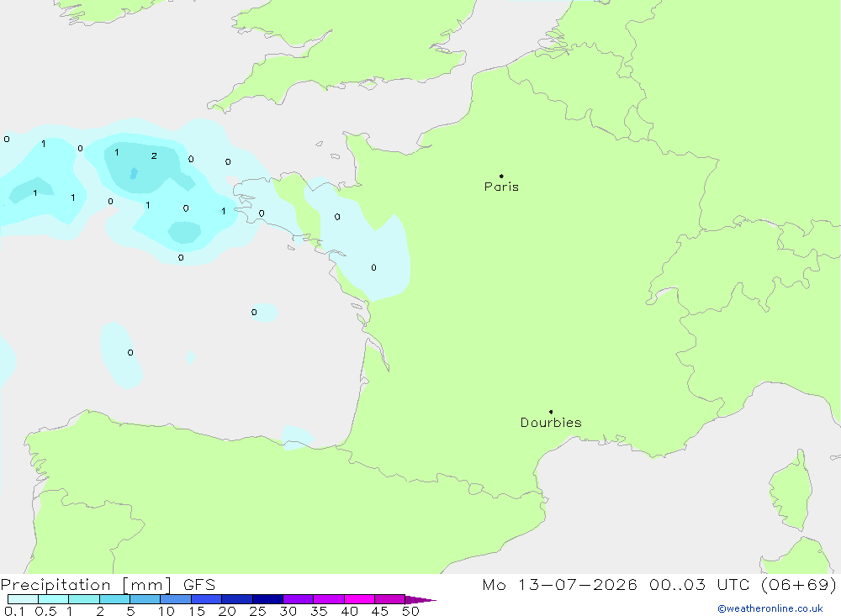The height and width of the screenshot is (616, 841).
Task: Click the legend label '0.1'
Action: pyautogui.click(x=14, y=611)
